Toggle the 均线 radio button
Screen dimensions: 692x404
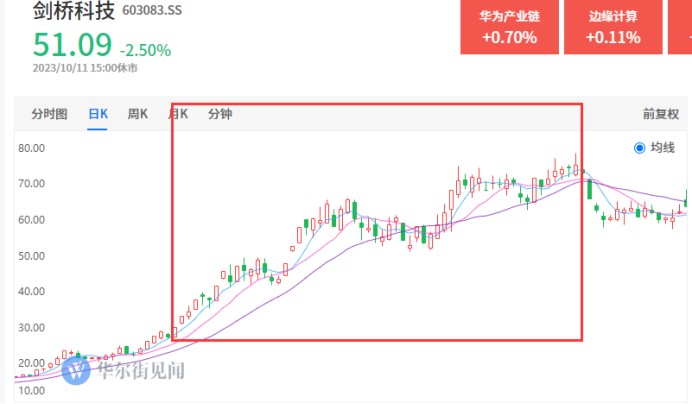point(640,148)
